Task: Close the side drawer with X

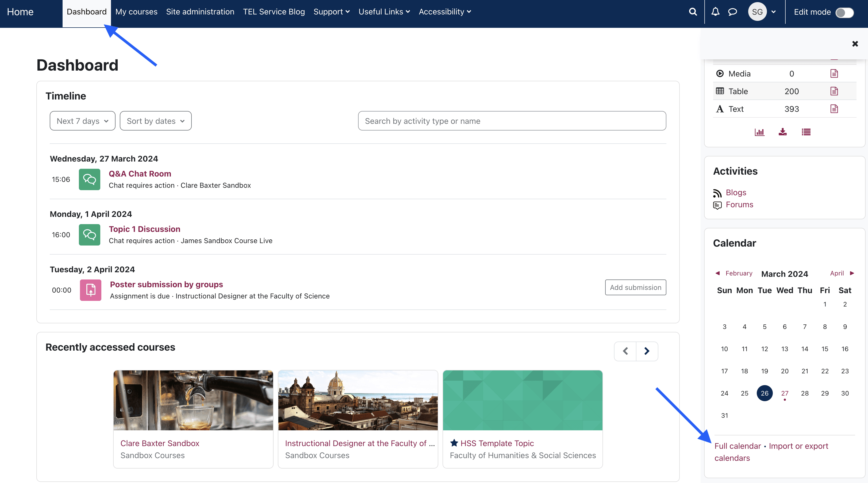Action: (x=855, y=44)
